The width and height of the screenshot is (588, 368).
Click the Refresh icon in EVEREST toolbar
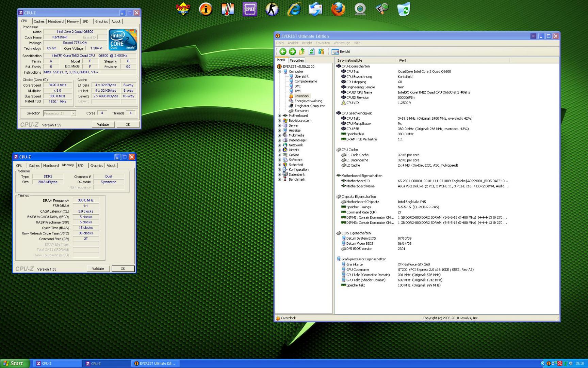click(x=311, y=51)
